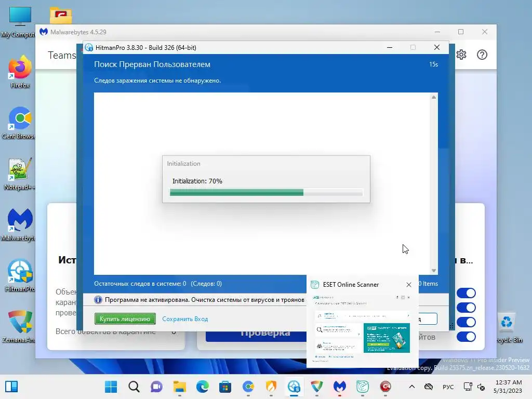Click the info icon beside the activation message
Viewport: 532px width, 399px height.
(x=98, y=300)
